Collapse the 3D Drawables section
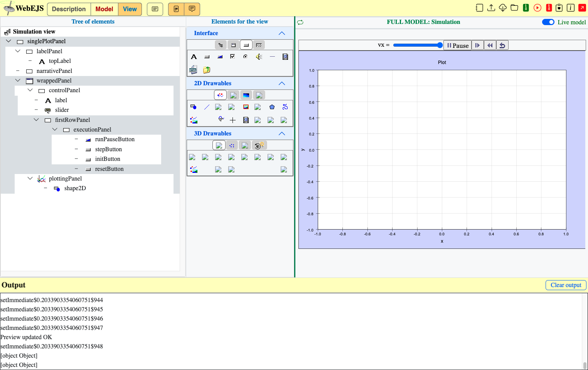 click(x=282, y=133)
